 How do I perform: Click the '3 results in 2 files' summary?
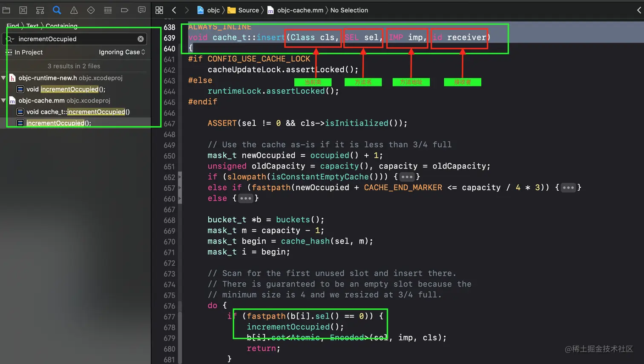(x=74, y=66)
